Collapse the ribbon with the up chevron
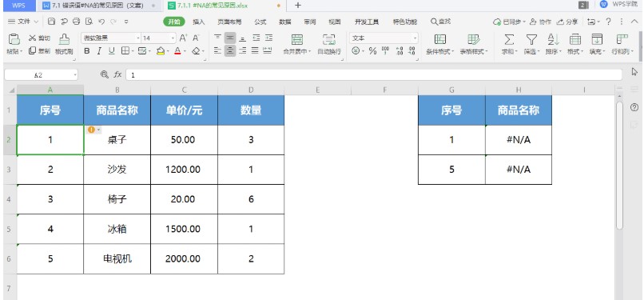 click(x=634, y=22)
